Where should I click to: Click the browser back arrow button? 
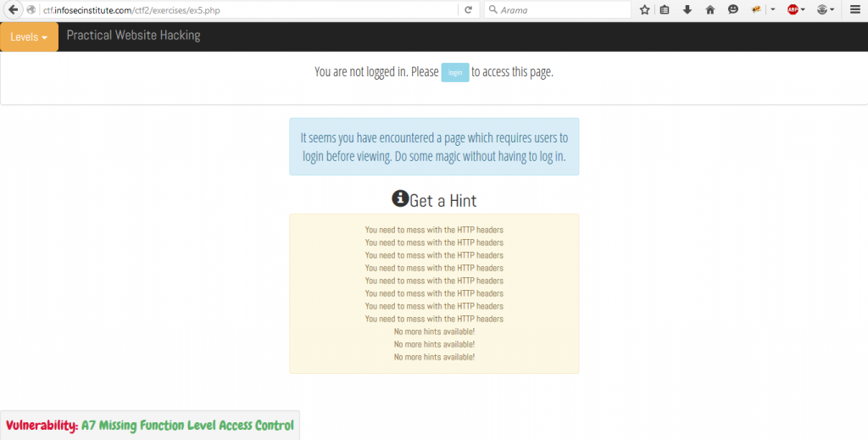[14, 10]
